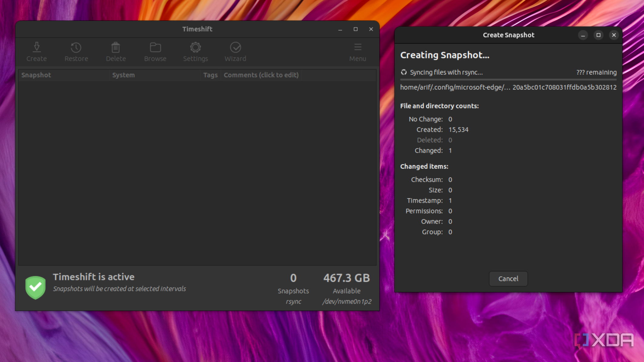Click the '0' Snapshots count

(x=293, y=278)
